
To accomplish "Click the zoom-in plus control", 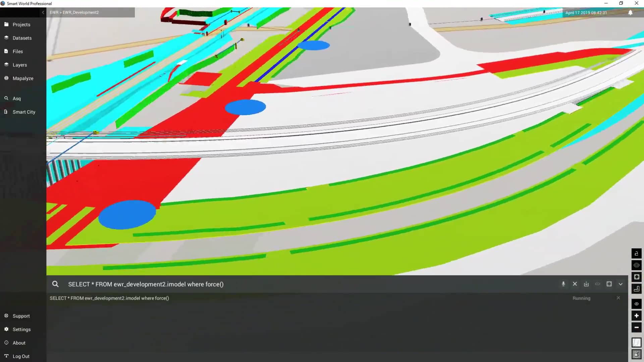I will (636, 315).
